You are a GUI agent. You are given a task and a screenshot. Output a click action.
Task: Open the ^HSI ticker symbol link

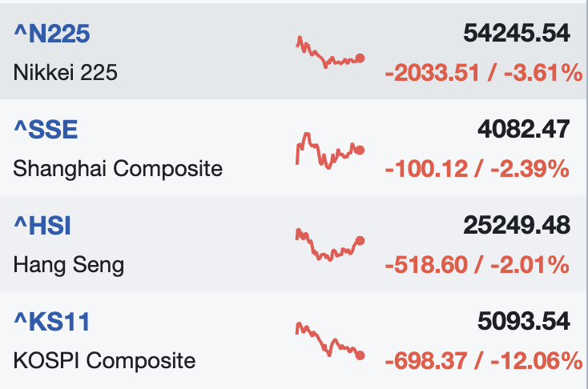(x=42, y=226)
